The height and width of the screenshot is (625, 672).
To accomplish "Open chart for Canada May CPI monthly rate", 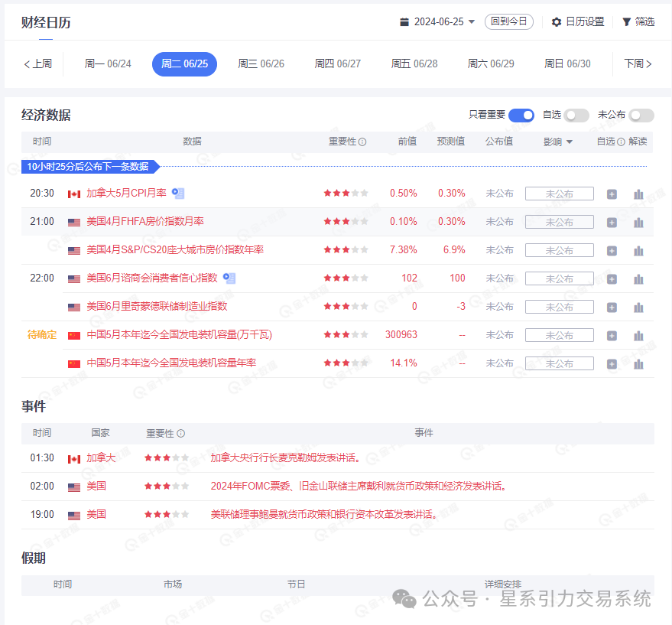I will tap(638, 194).
